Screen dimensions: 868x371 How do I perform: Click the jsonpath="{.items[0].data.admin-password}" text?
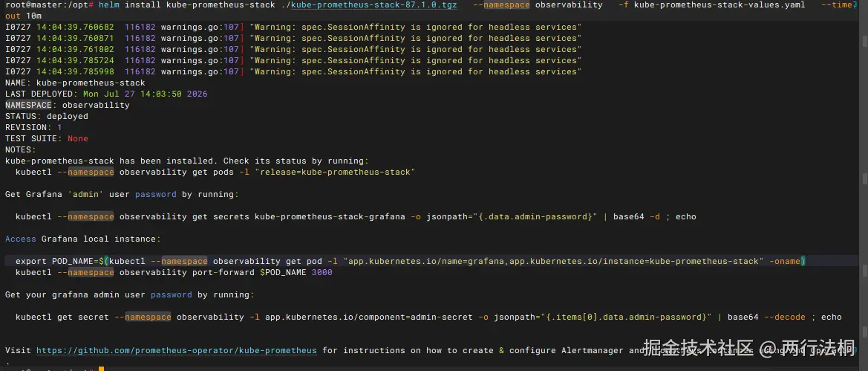[603, 317]
